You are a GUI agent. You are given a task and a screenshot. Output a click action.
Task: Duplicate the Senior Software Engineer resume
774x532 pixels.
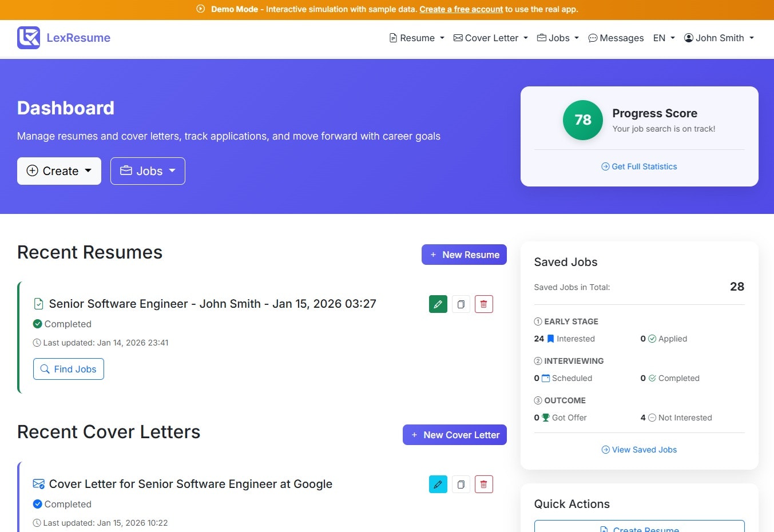[461, 304]
